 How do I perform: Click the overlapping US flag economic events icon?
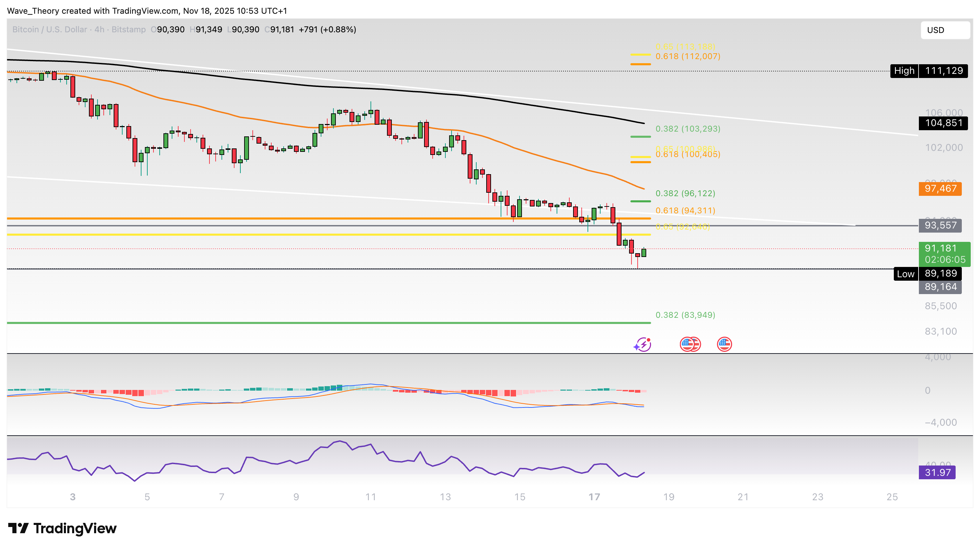691,344
